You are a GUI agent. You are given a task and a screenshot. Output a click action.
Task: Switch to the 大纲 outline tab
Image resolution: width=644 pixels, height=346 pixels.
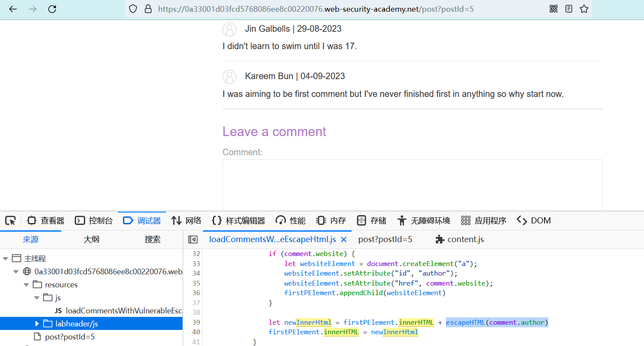coord(91,240)
